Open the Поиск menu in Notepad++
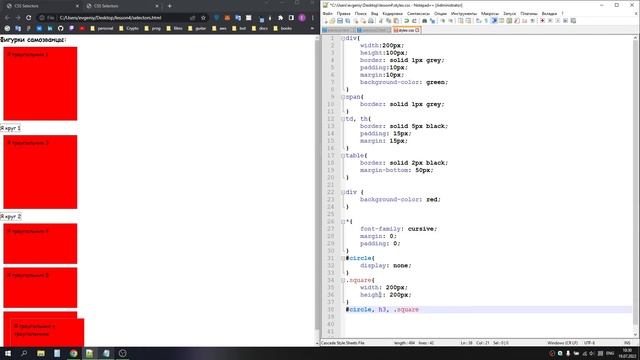640x360 pixels. pos(360,13)
